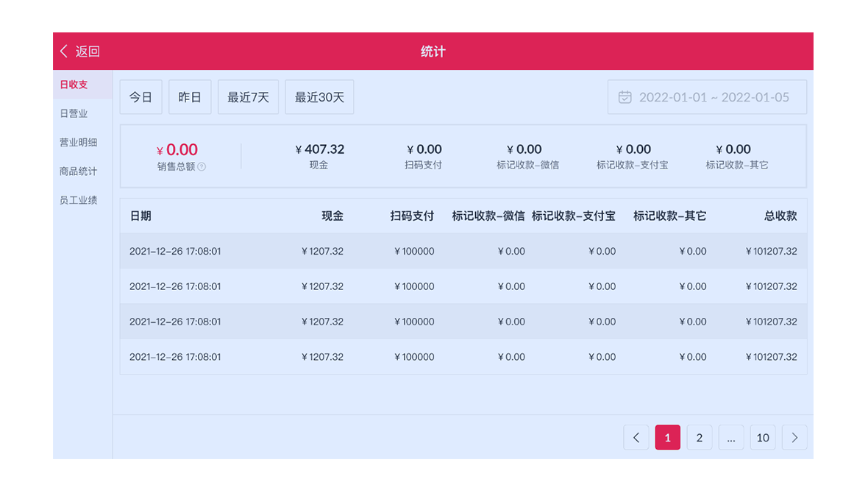Filter by 昨日
The image size is (868, 493).
point(190,97)
